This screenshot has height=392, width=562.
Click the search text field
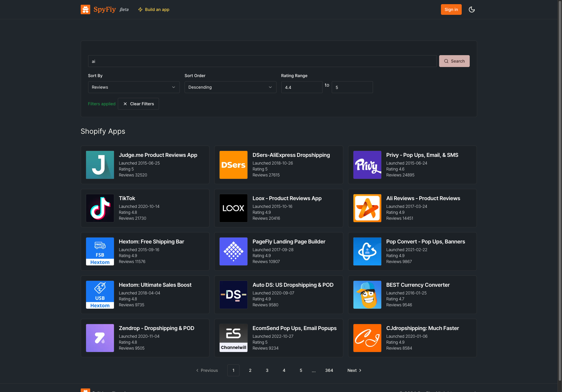(x=262, y=61)
